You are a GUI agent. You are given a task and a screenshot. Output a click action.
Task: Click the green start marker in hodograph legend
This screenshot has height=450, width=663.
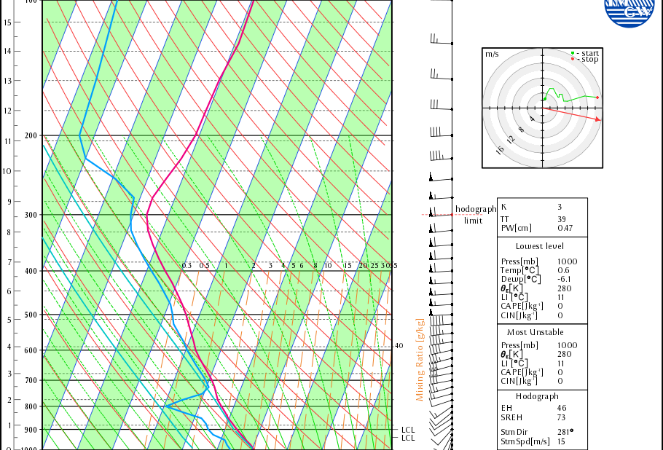tap(572, 52)
